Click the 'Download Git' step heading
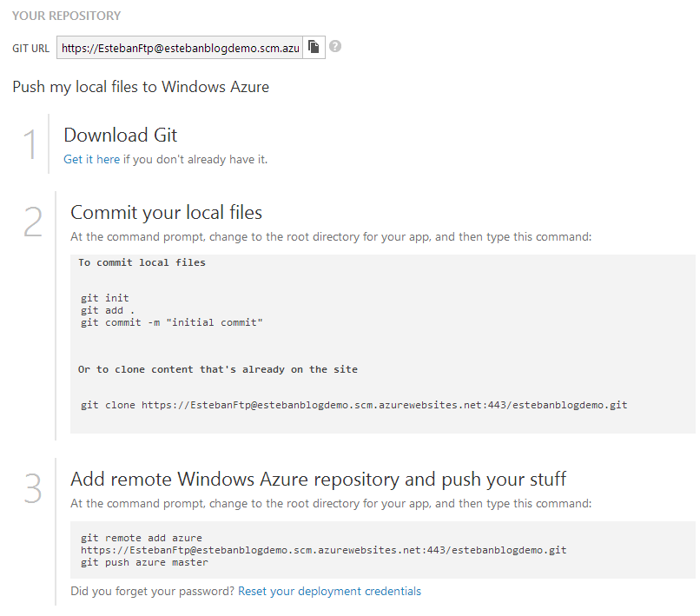Image resolution: width=700 pixels, height=616 pixels. point(121,135)
